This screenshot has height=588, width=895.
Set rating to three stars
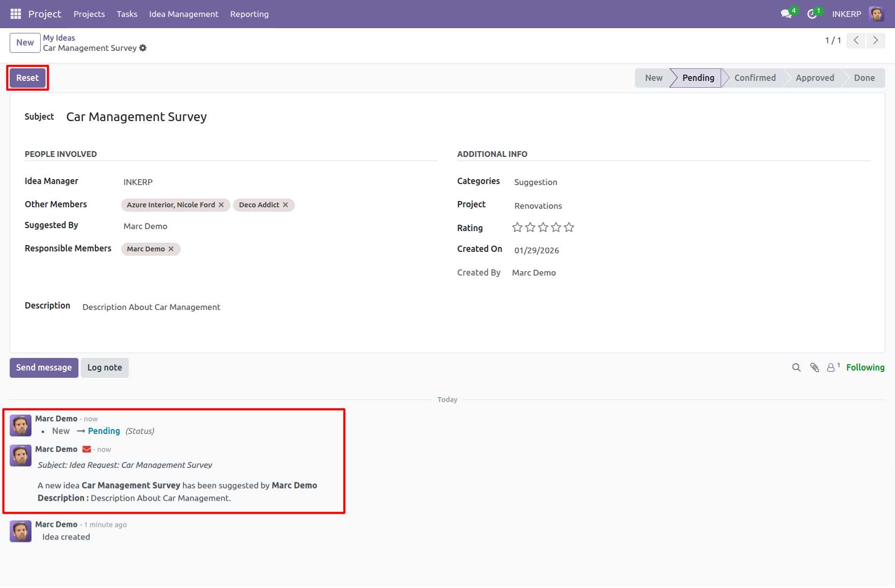point(543,227)
